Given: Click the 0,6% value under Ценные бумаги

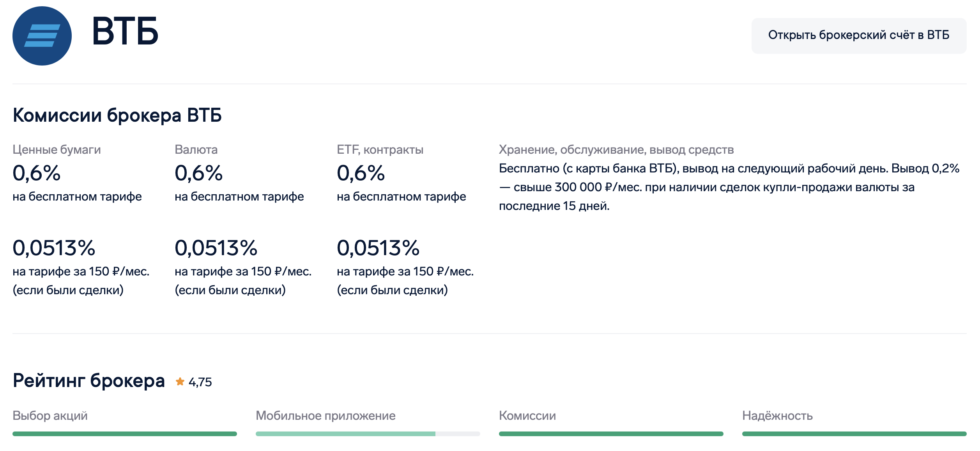Looking at the screenshot, I should 37,173.
